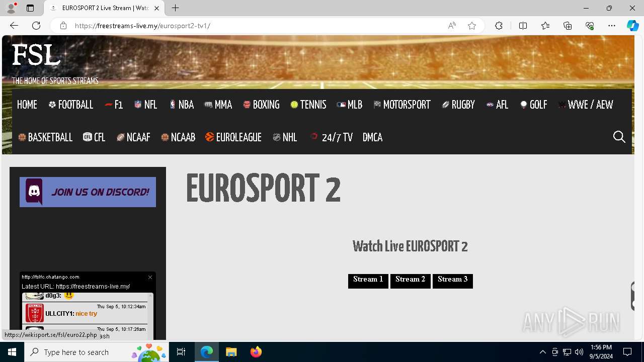Open browser Extensions puzzle icon
The height and width of the screenshot is (362, 644).
[499, 26]
